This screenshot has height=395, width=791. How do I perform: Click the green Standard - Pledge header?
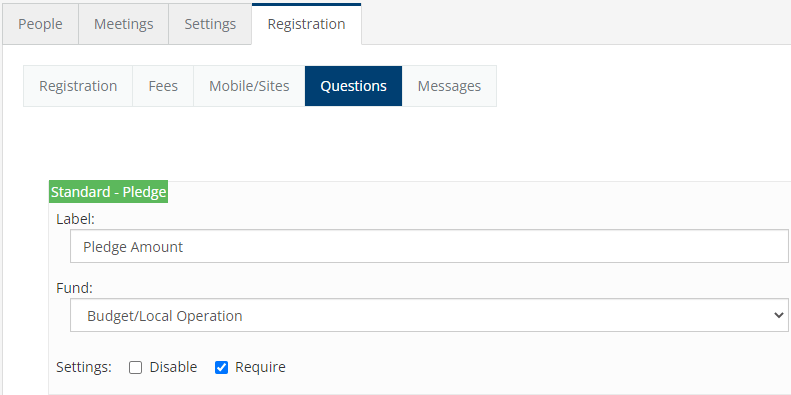point(108,192)
